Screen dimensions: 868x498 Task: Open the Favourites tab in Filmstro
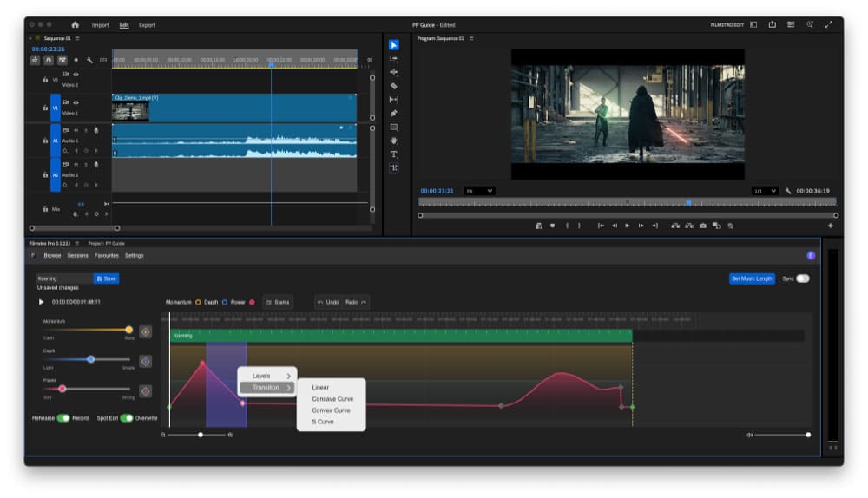pos(106,256)
